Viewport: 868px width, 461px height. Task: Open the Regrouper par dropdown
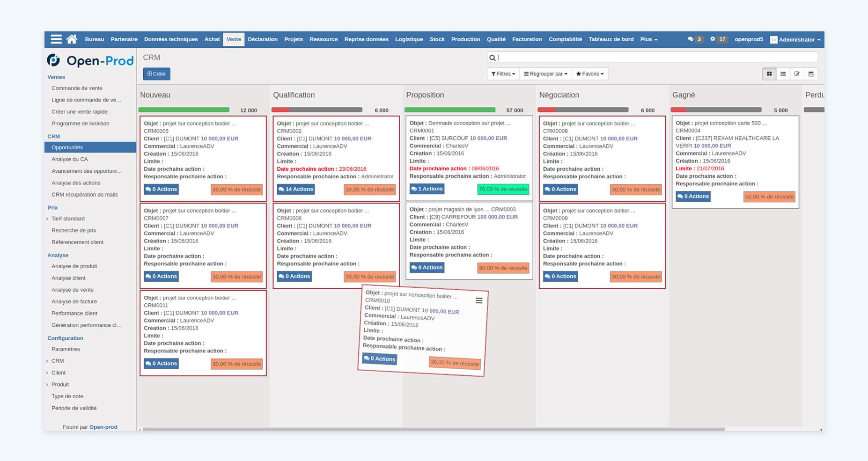coord(545,74)
